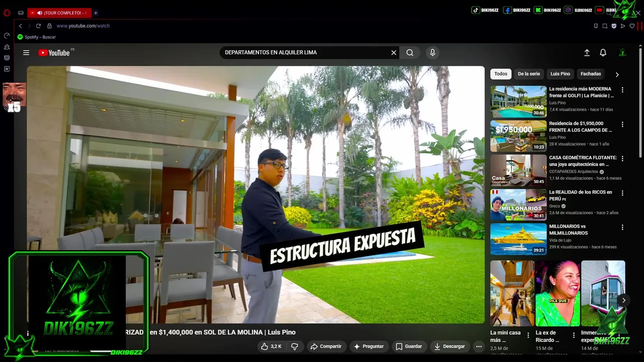Select the Luis Pino chip
This screenshot has height=362, width=644.
click(x=560, y=74)
